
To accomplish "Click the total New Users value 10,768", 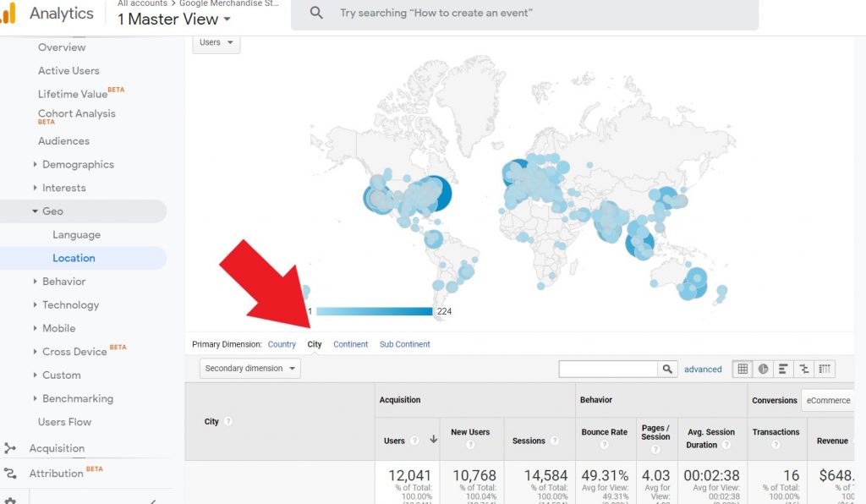I will (x=474, y=475).
